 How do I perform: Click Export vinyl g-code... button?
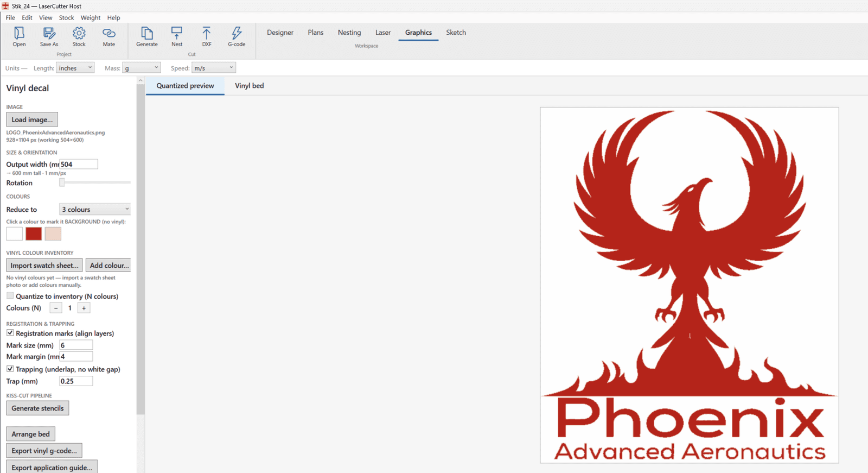tap(44, 451)
